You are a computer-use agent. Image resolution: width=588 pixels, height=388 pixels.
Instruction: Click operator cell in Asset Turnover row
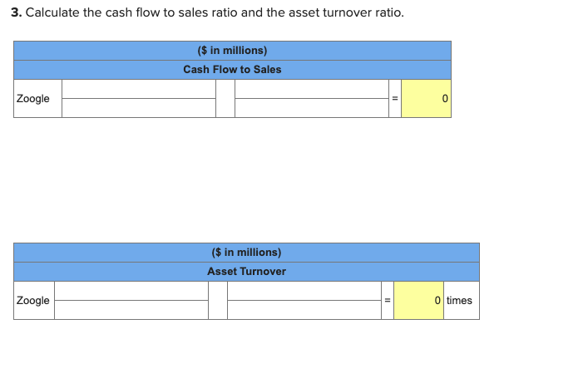click(x=218, y=301)
